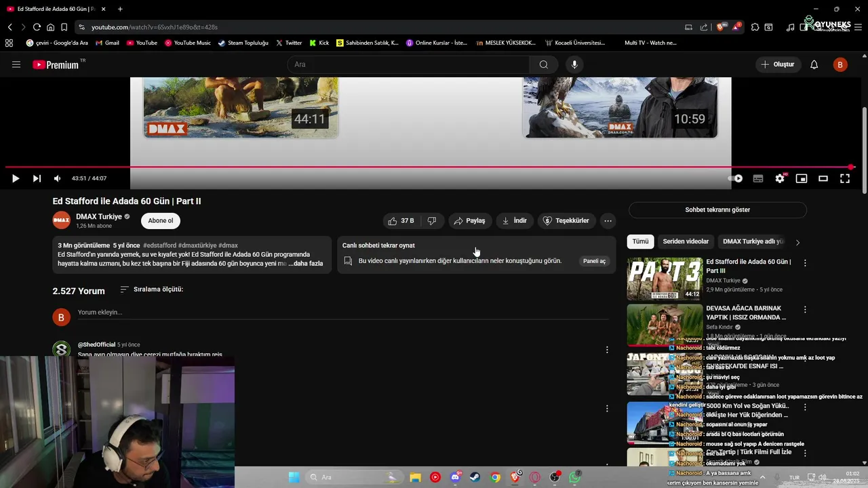868x488 pixels.
Task: Play the video
Action: pyautogui.click(x=16, y=178)
